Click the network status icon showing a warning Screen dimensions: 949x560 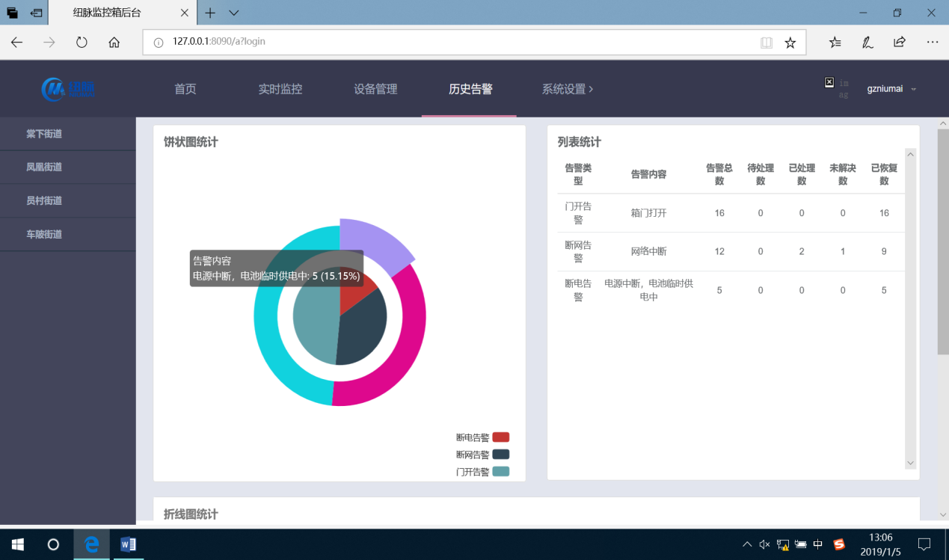(x=782, y=544)
